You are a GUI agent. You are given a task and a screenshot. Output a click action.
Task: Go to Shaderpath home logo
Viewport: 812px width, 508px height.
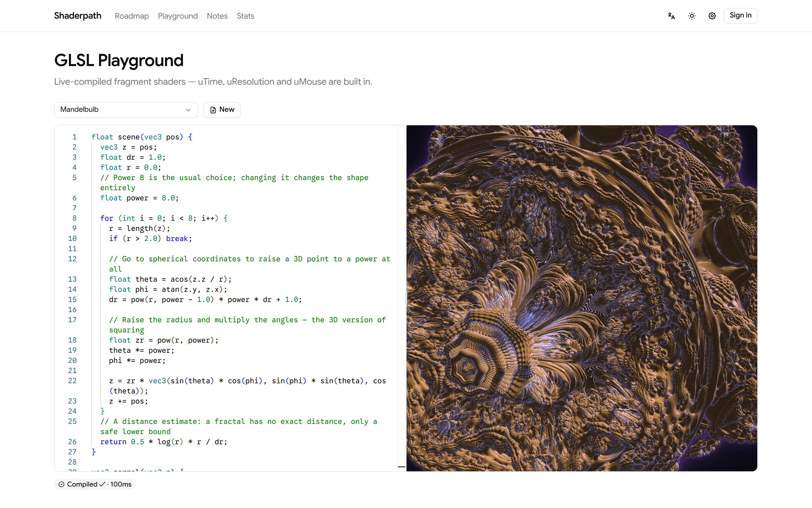[x=78, y=16]
